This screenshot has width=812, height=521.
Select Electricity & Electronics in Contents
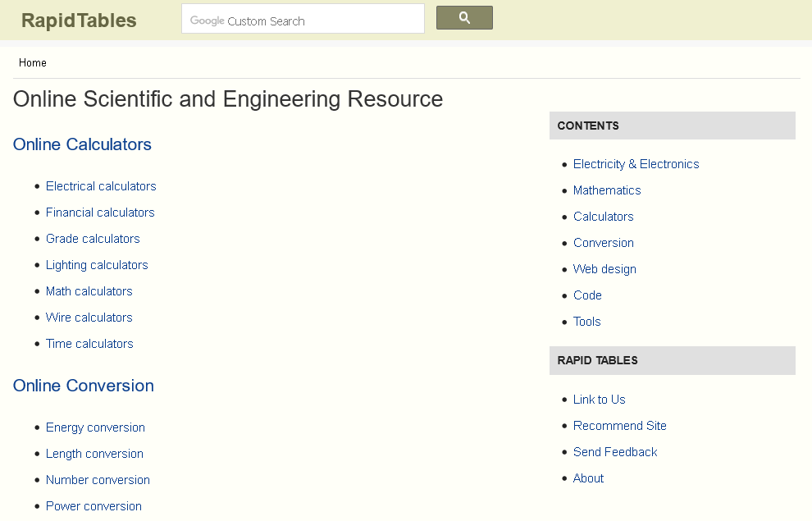636,164
